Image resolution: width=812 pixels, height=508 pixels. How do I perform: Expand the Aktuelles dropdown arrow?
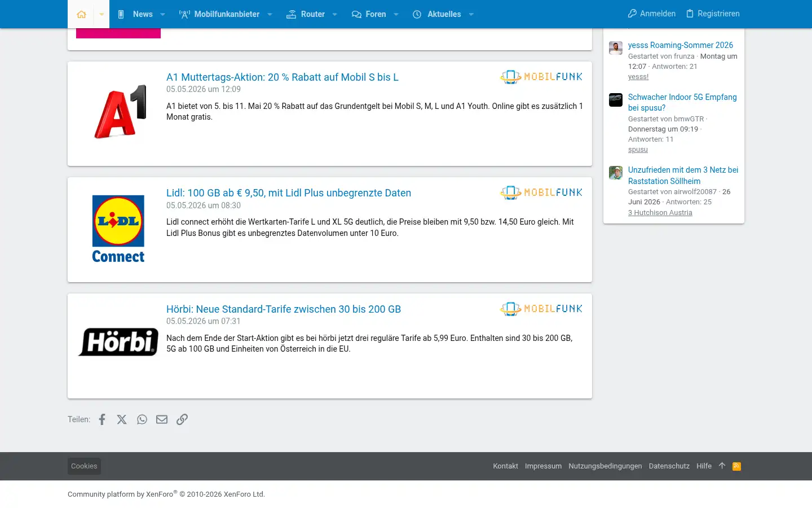click(x=471, y=14)
